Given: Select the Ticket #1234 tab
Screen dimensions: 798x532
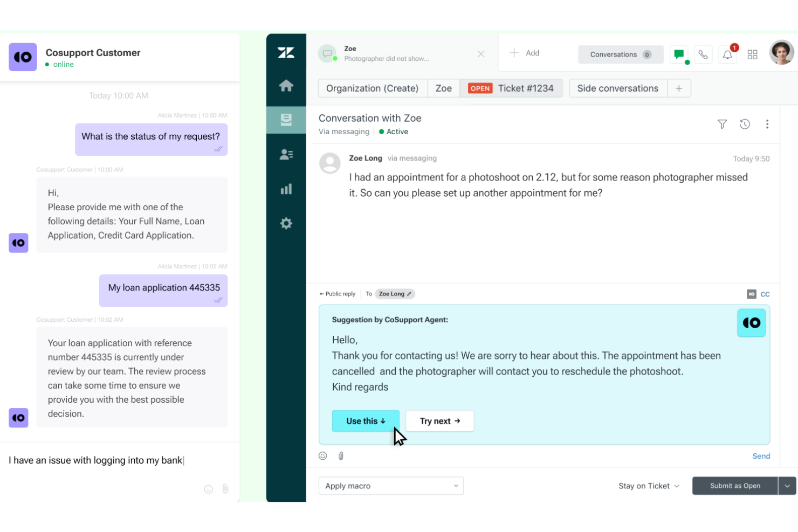Looking at the screenshot, I should pyautogui.click(x=511, y=88).
